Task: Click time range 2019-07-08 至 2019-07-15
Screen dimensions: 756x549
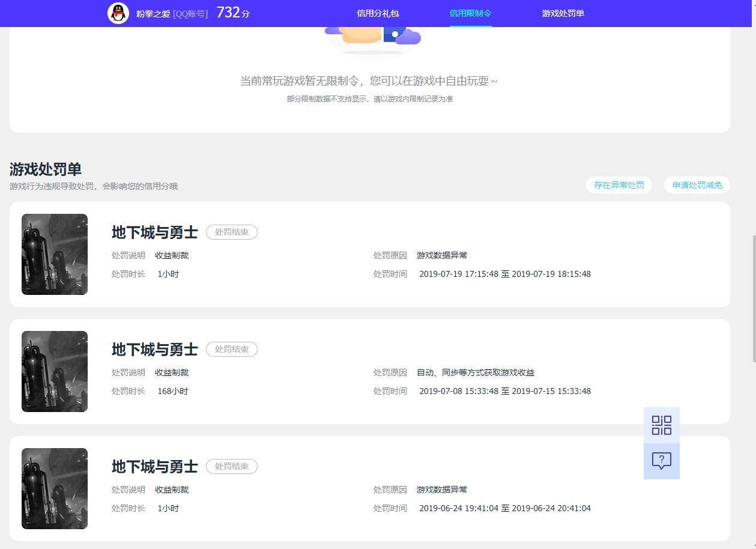Action: pyautogui.click(x=505, y=391)
